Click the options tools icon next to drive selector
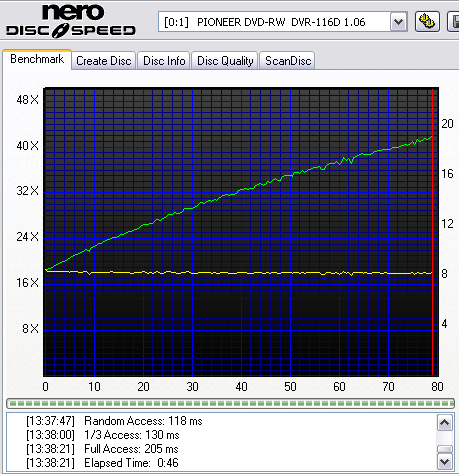This screenshot has height=474, width=459. click(427, 22)
